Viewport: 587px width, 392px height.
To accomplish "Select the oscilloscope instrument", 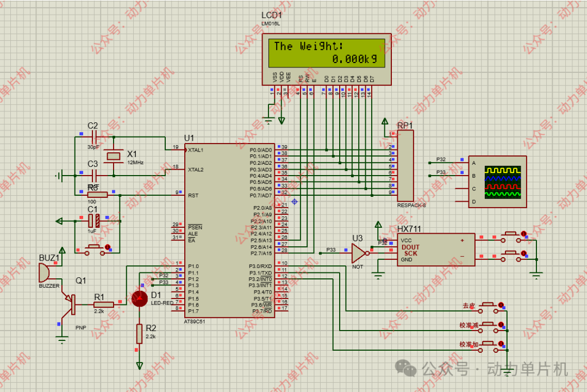I will 497,182.
